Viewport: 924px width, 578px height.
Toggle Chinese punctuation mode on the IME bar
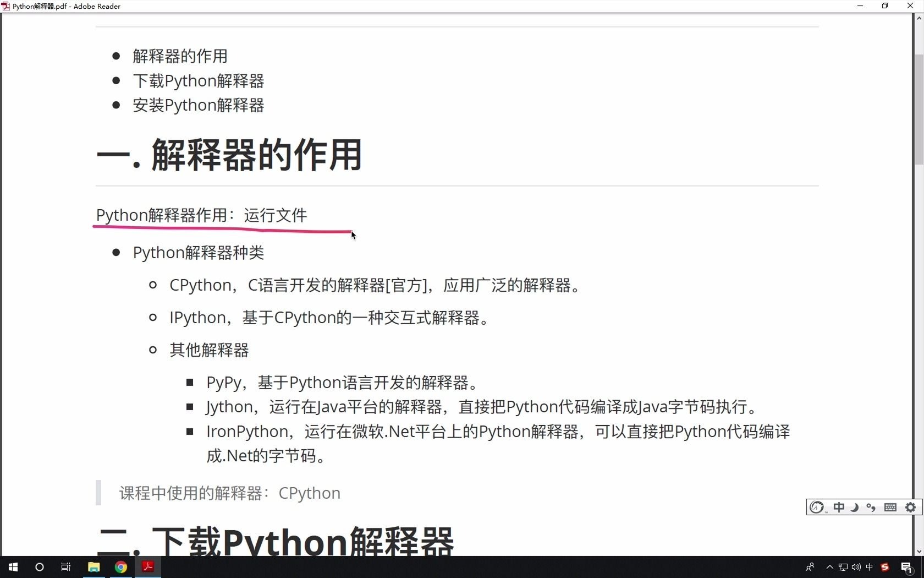[x=871, y=508]
